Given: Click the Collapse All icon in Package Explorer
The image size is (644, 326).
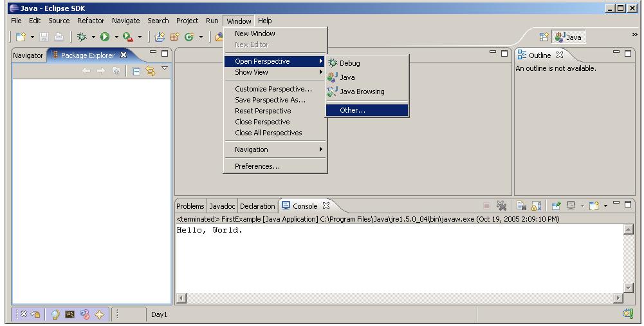Looking at the screenshot, I should (x=136, y=71).
